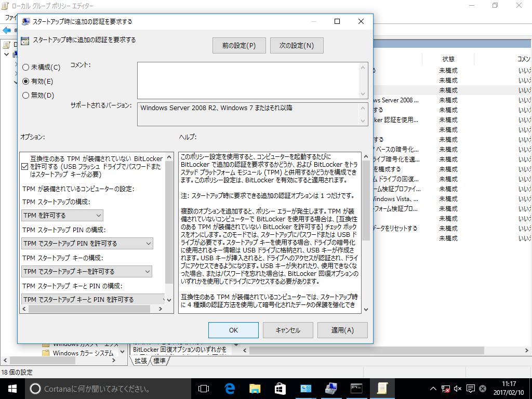The height and width of the screenshot is (399, 532).
Task: Switch to the Group Policy Editor taskbar button
Action: point(382,389)
